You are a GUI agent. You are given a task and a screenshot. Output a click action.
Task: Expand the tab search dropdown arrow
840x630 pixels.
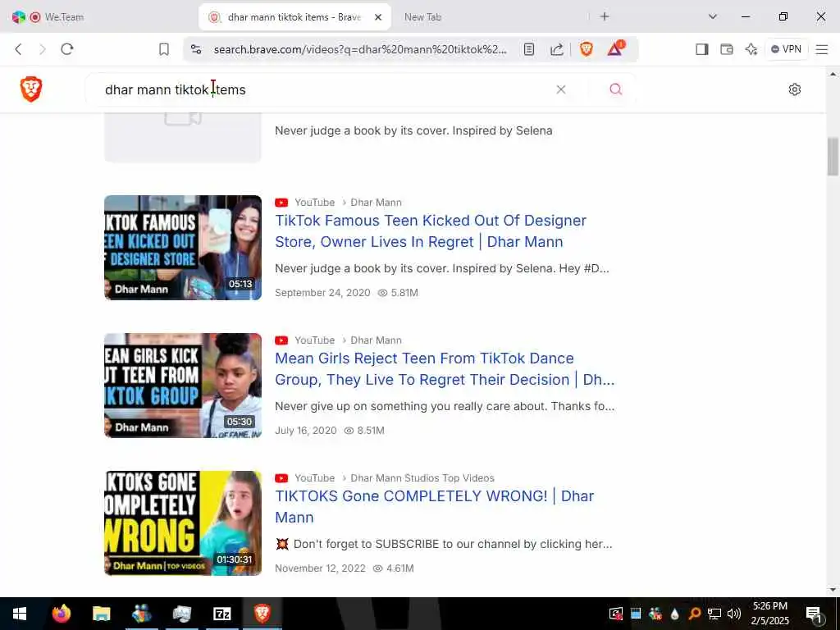tap(713, 16)
